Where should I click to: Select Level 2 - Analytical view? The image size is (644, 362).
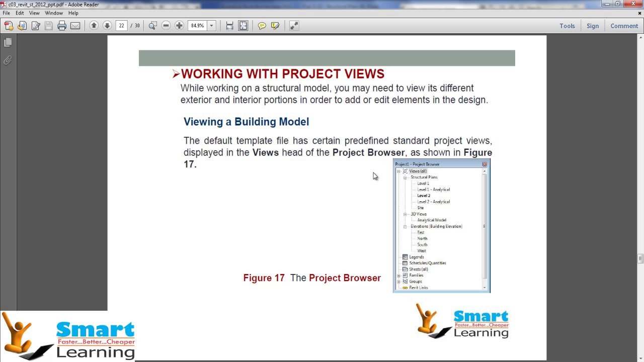pos(433,202)
